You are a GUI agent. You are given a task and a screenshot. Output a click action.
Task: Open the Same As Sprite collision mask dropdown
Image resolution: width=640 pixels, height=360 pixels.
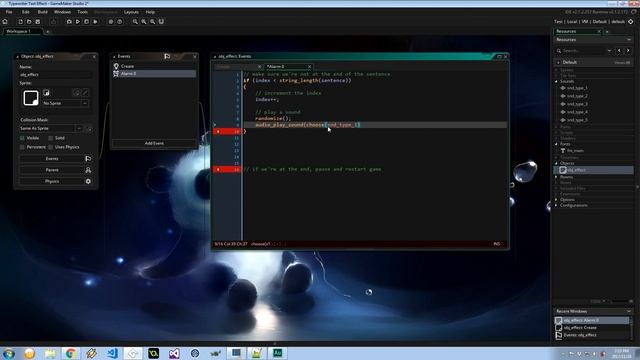pos(79,128)
